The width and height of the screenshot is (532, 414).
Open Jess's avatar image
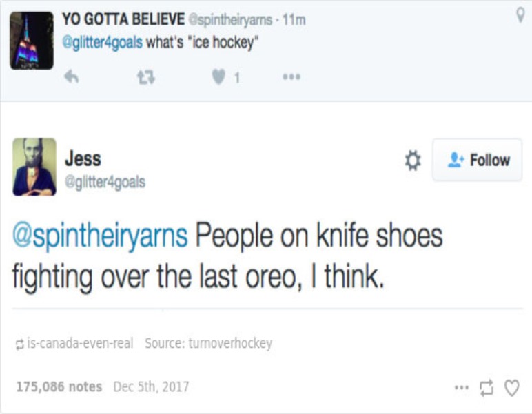pos(34,167)
